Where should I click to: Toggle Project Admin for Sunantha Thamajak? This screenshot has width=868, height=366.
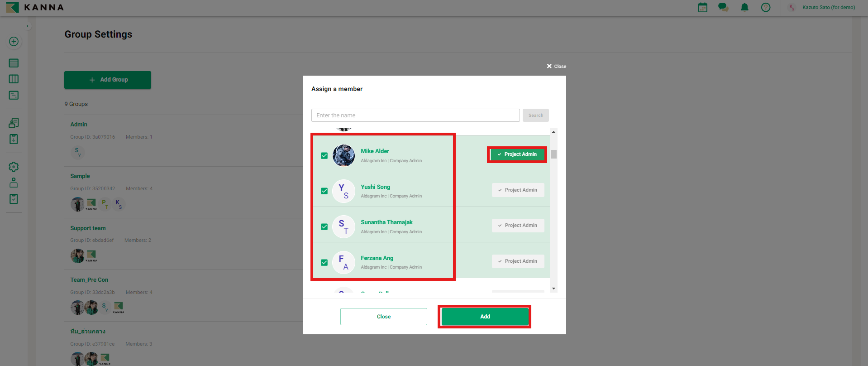point(518,226)
